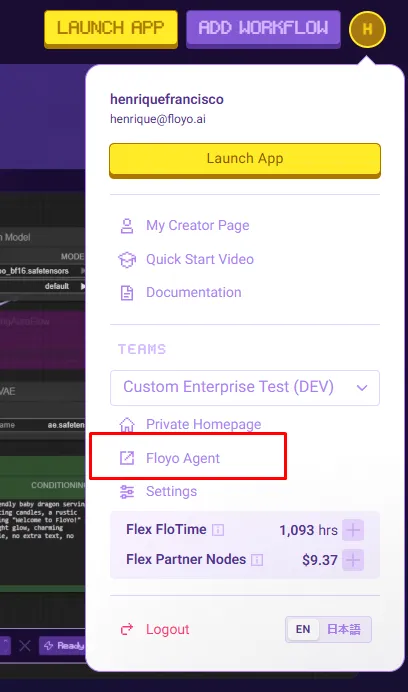This screenshot has width=408, height=692.
Task: Show Flex FloTime info icon
Action: 218,530
